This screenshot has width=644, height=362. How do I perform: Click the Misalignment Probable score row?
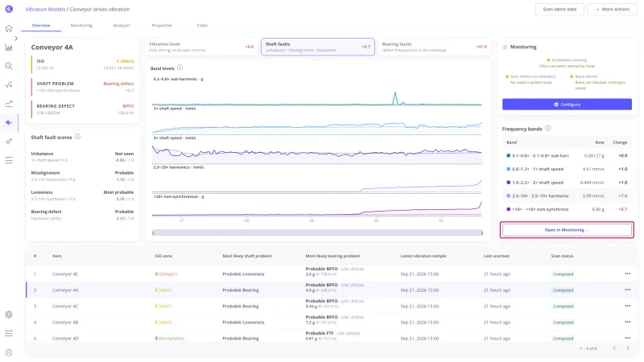(83, 176)
